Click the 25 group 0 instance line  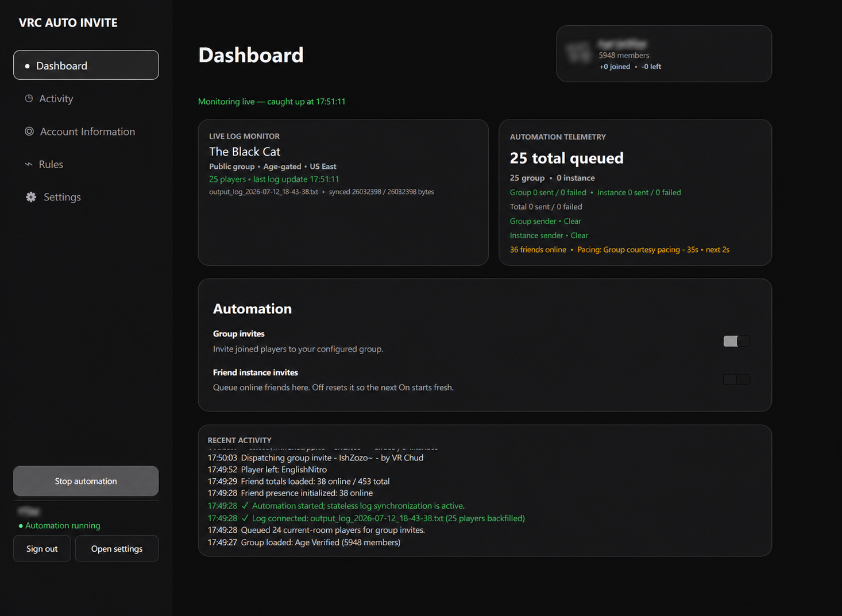pyautogui.click(x=553, y=178)
